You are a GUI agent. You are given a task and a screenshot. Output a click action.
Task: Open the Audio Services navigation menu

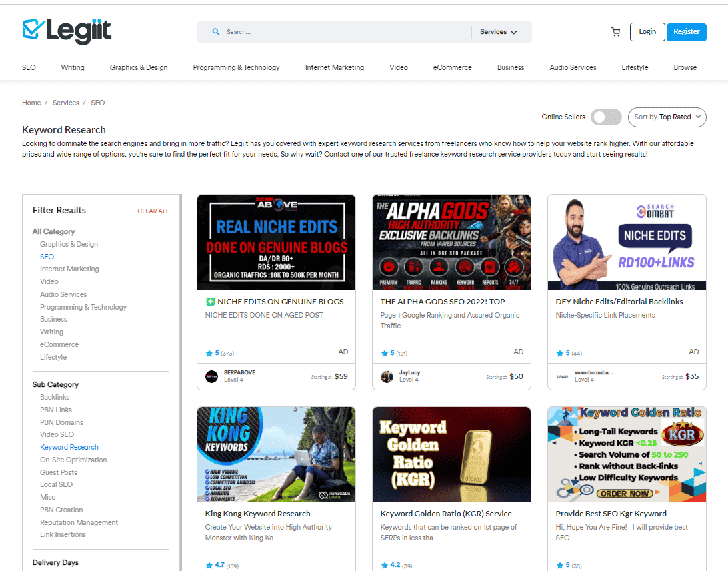pyautogui.click(x=573, y=67)
